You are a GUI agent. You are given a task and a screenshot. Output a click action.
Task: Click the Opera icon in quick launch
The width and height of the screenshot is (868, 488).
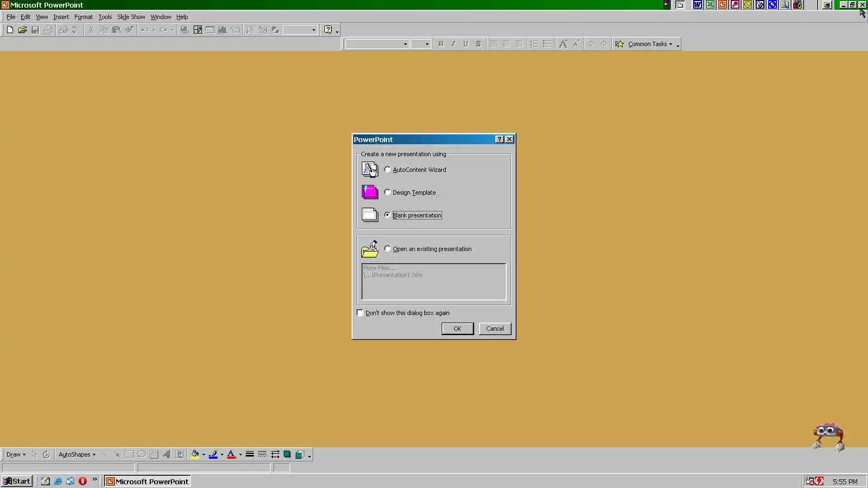coord(82,481)
